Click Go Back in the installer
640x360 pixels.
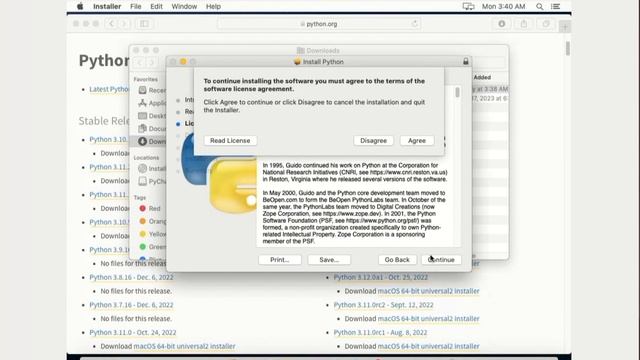click(x=397, y=260)
